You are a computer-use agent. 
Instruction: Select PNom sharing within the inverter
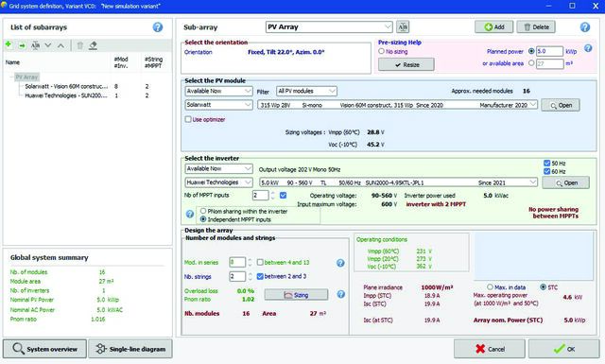pyautogui.click(x=203, y=211)
